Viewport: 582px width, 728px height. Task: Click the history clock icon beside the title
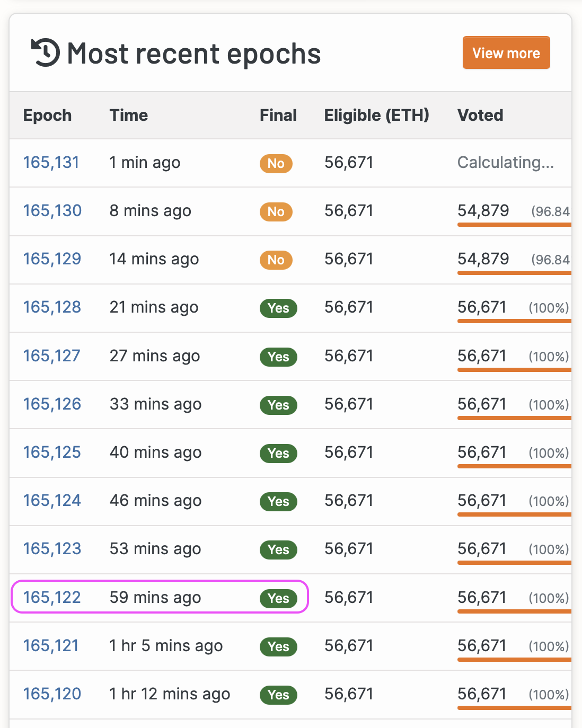click(46, 53)
